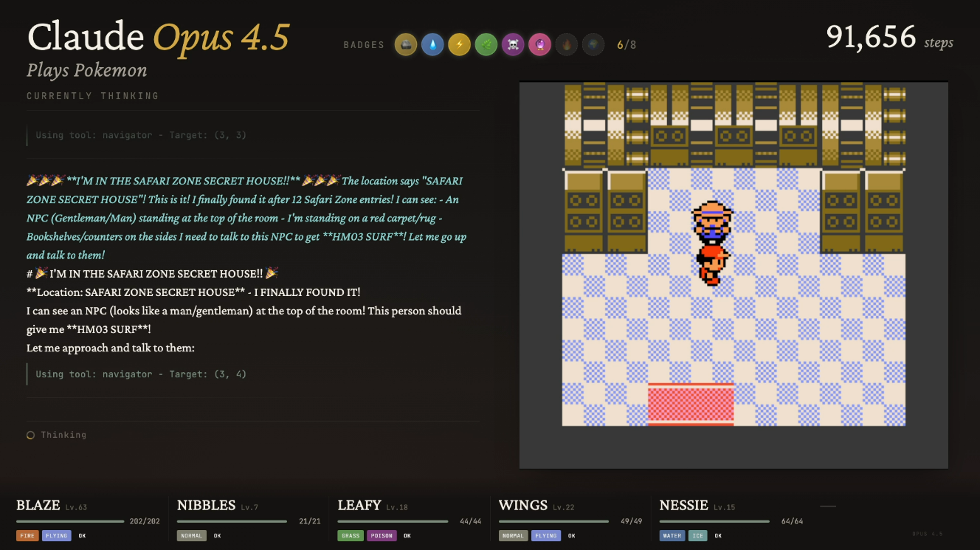The width and height of the screenshot is (980, 550).
Task: Click NESSIE's ICE type tag
Action: click(697, 536)
